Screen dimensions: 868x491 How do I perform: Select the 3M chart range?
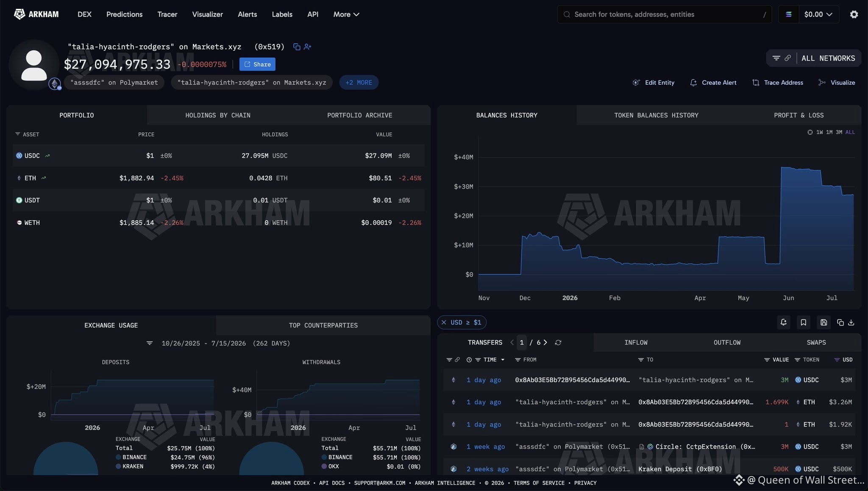(x=839, y=132)
